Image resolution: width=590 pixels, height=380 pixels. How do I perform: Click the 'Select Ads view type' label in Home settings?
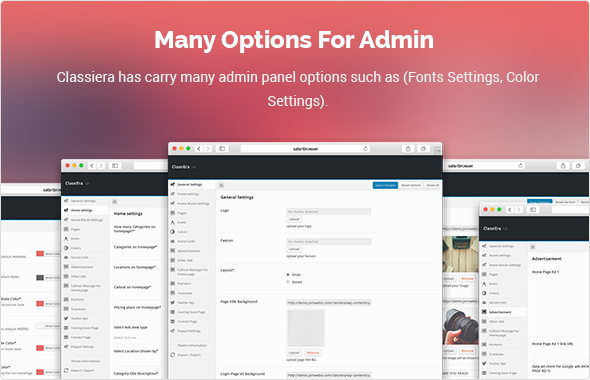coord(131,327)
